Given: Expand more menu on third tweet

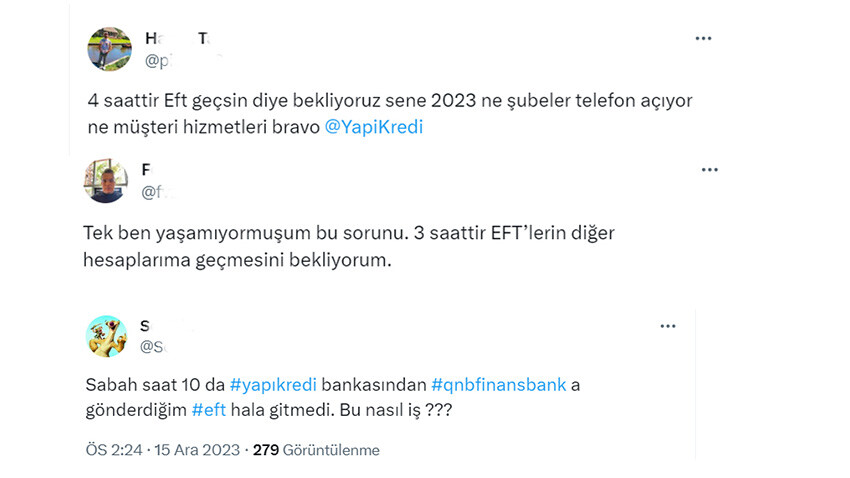Looking at the screenshot, I should (667, 327).
